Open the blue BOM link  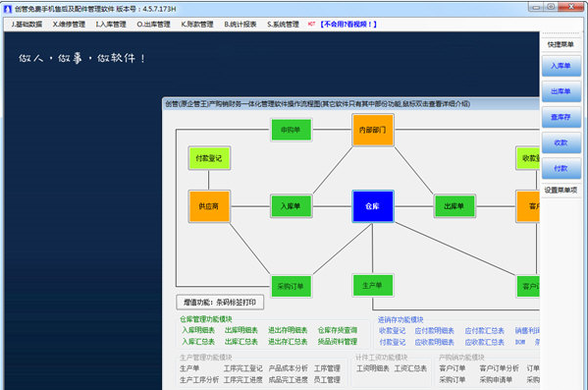(520, 342)
